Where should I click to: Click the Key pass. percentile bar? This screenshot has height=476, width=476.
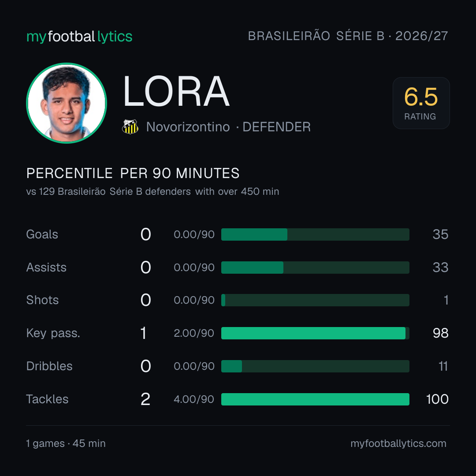tap(315, 333)
